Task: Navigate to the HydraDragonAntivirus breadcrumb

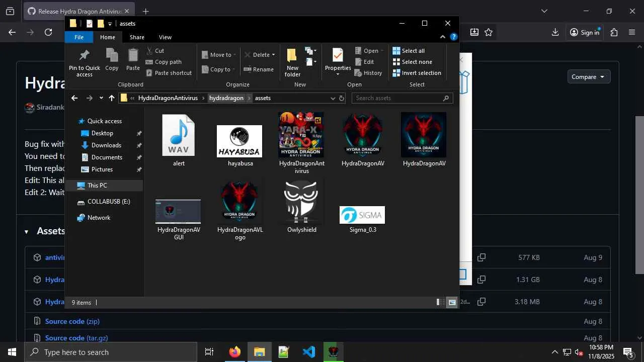Action: pos(168,98)
